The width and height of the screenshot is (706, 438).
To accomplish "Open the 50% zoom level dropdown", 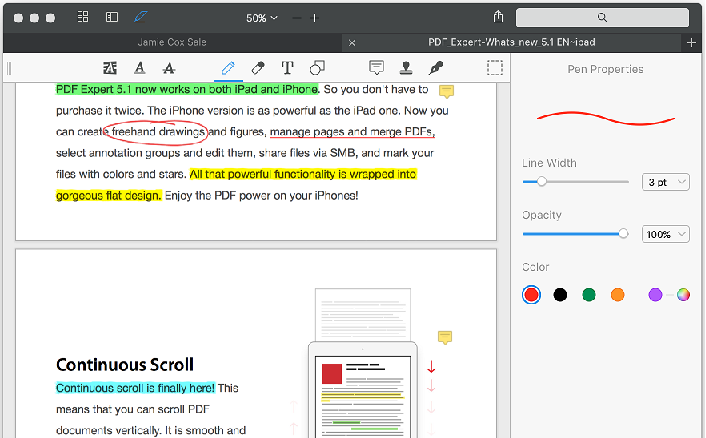I will (262, 18).
